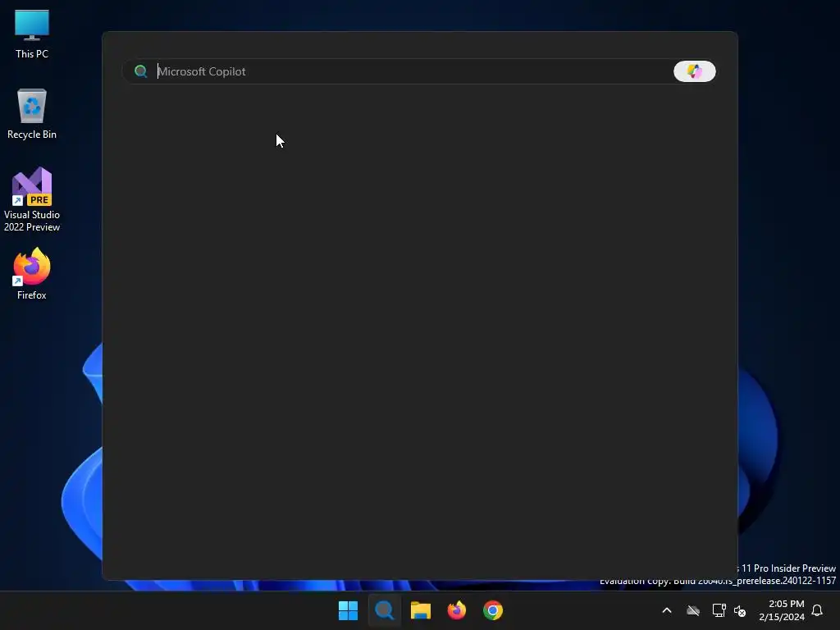Open File Explorer from the taskbar
This screenshot has height=630, width=840.
coord(421,610)
